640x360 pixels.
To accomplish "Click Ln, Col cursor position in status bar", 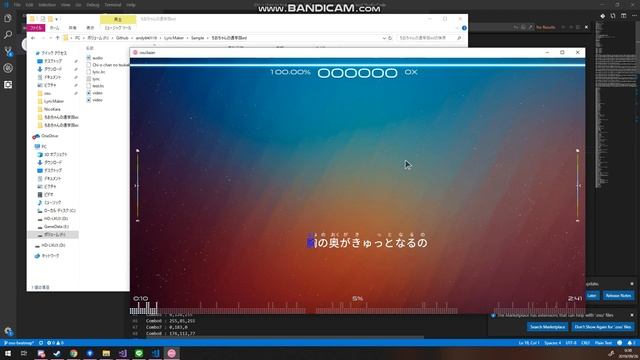I will [529, 343].
